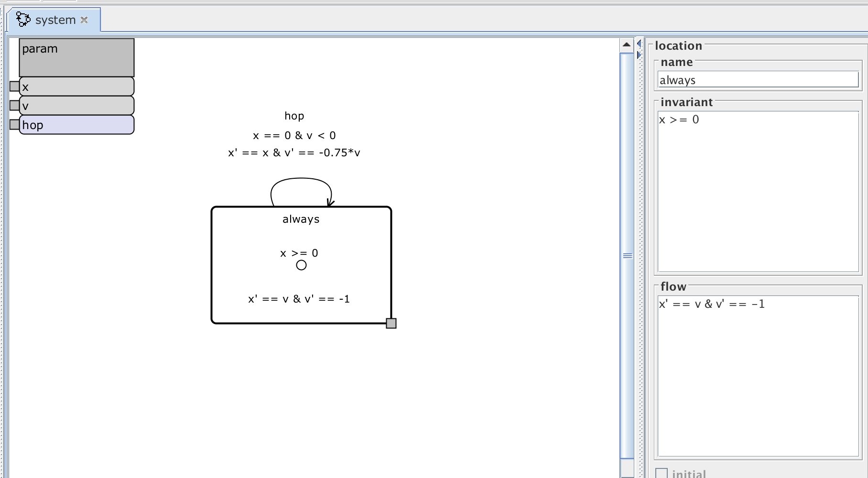Click the scroll-up arrow above the canvas scrollbar
Screen dimensions: 868x478
coord(626,44)
